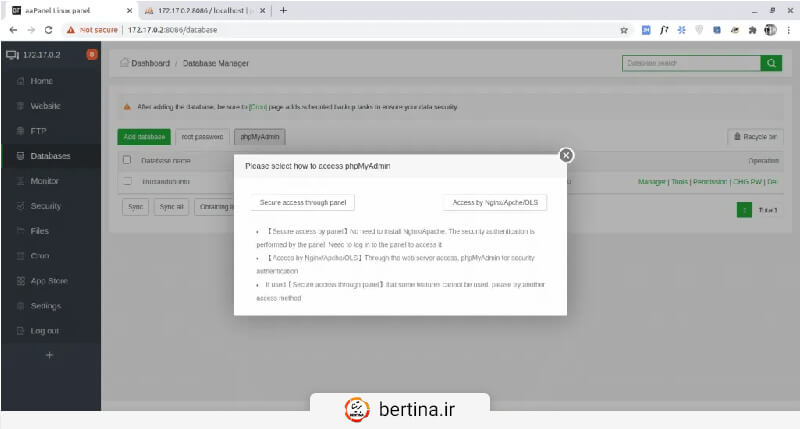Click the browser forward arrow

(31, 30)
